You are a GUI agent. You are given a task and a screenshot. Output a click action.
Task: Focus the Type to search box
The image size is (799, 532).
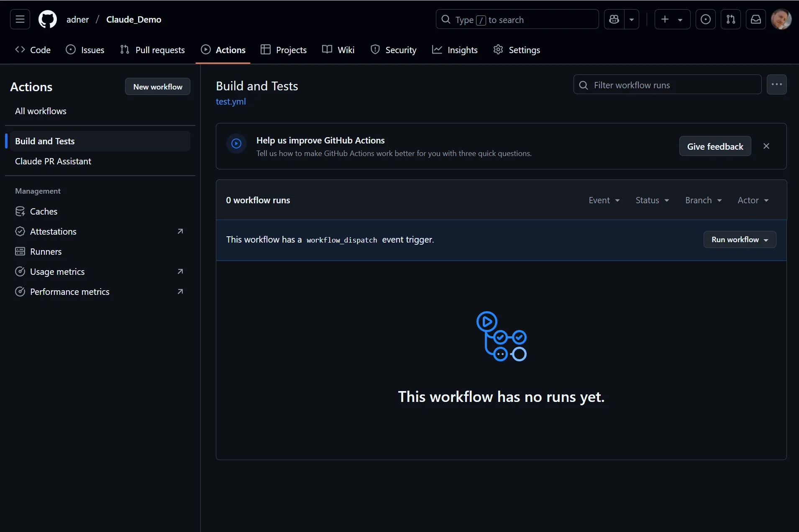[x=517, y=19]
